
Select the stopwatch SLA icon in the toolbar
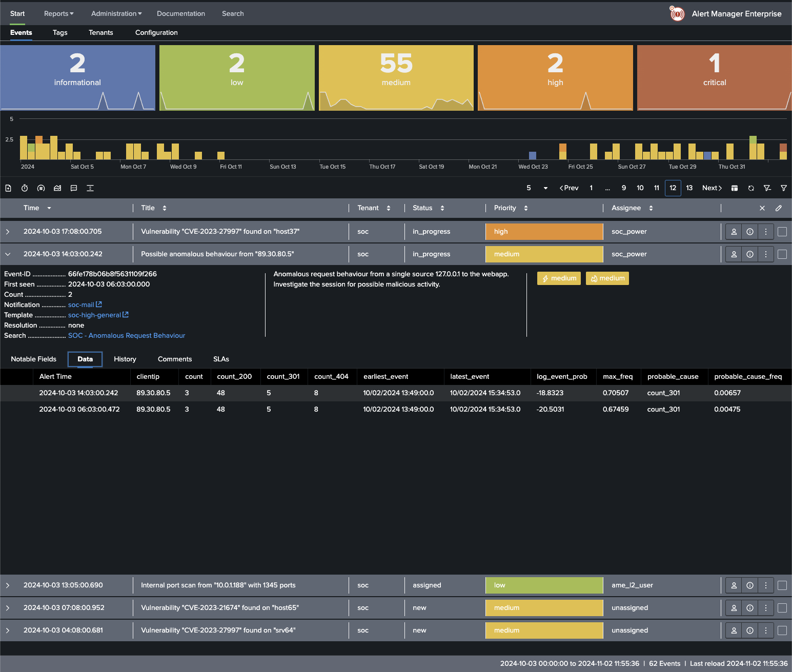(24, 188)
